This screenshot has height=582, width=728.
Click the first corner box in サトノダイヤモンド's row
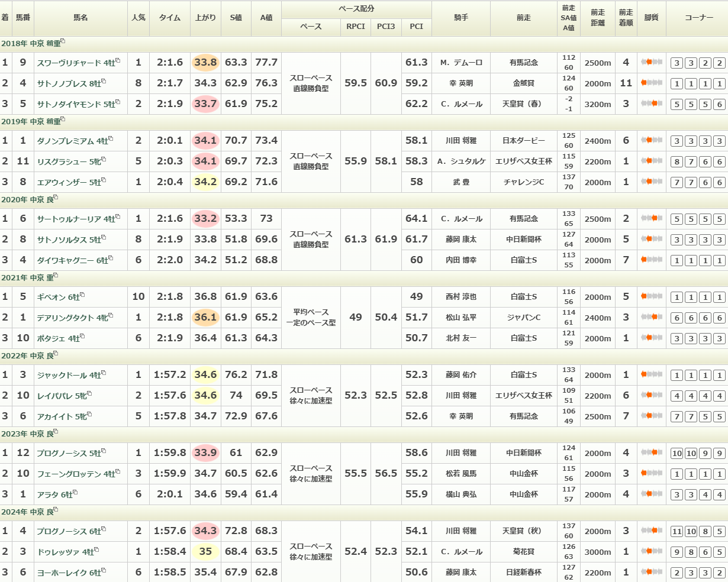tap(677, 104)
